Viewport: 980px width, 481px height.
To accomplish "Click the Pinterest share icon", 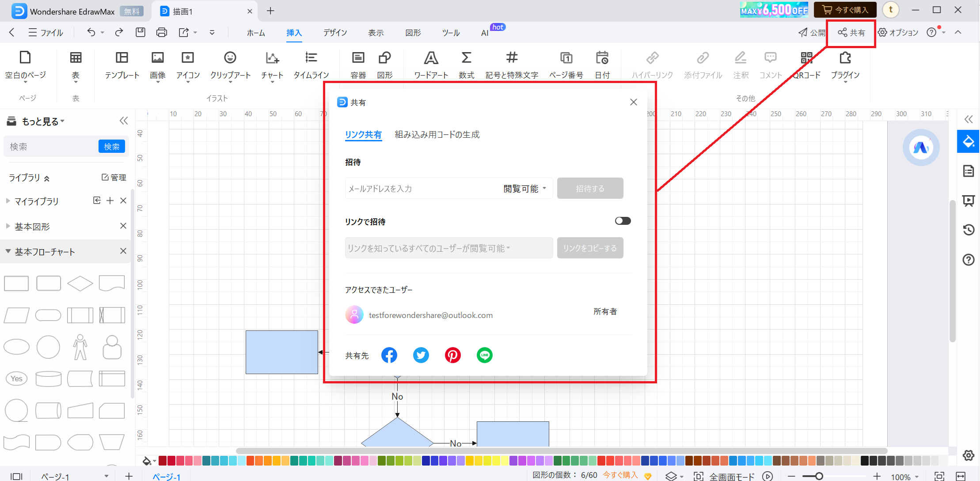I will pos(452,355).
